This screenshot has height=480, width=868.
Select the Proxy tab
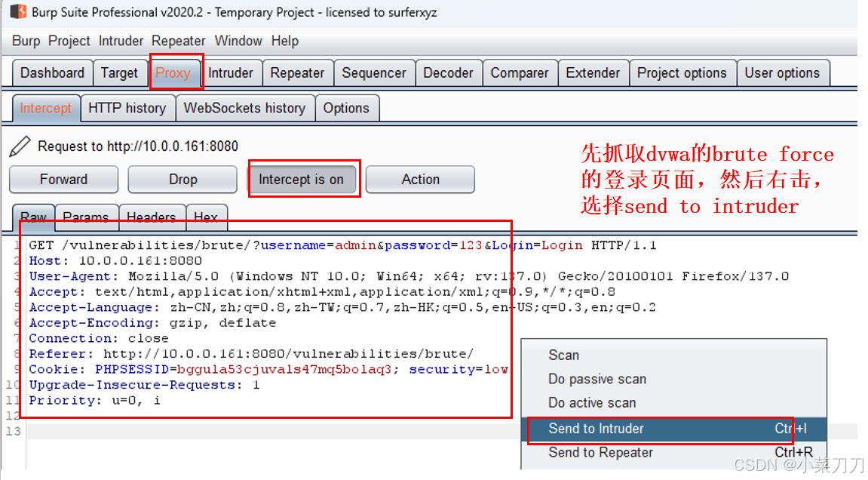(x=173, y=73)
